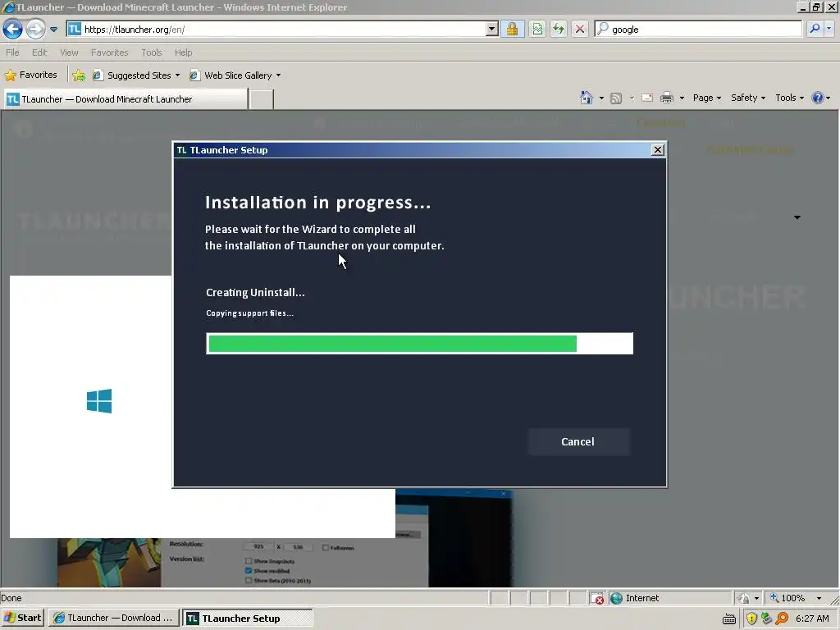Viewport: 840px width, 630px height.
Task: Switch to TLauncher Download taskbar button
Action: [114, 618]
